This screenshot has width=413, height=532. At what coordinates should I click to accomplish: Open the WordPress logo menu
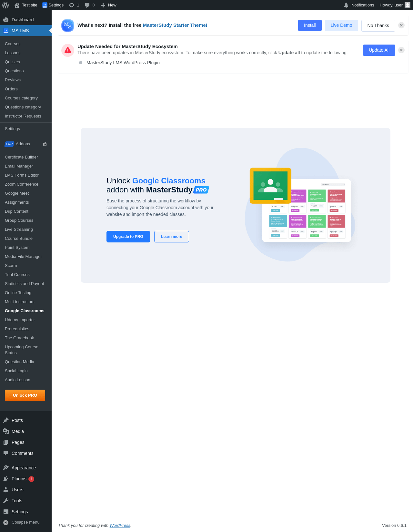[5, 5]
